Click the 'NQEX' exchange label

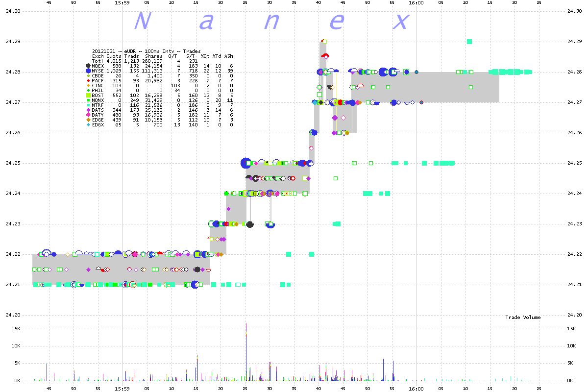(98, 66)
